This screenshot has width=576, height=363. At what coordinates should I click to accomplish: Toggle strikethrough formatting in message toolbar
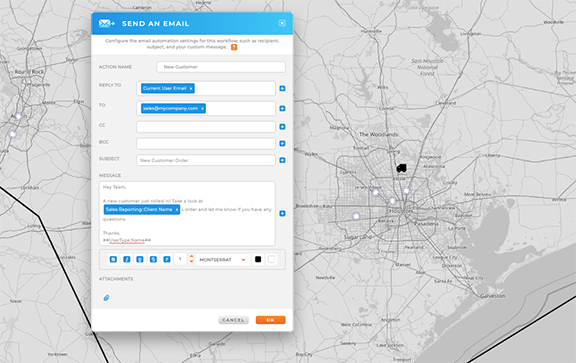[x=153, y=259]
